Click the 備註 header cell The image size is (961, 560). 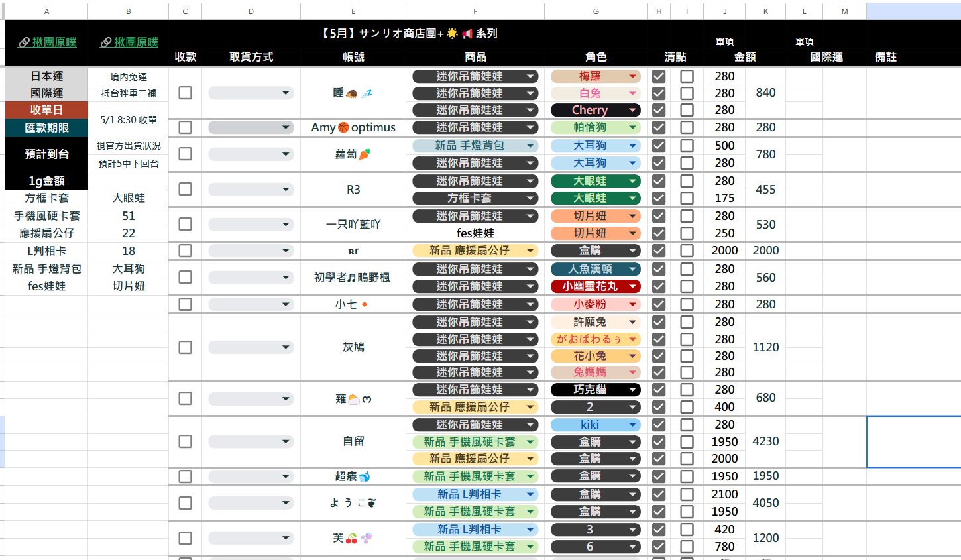(x=885, y=57)
